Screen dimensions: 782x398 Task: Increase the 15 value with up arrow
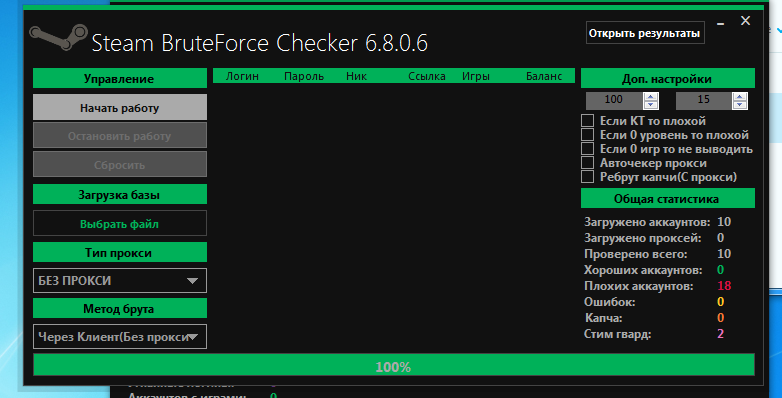[x=740, y=97]
